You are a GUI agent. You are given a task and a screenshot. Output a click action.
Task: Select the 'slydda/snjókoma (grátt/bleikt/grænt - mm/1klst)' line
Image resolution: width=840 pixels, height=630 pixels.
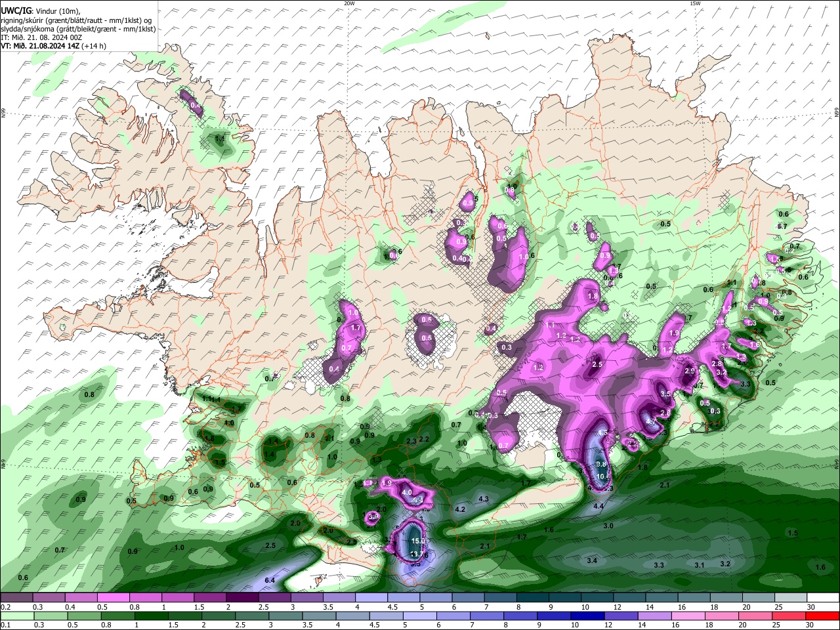pos(79,29)
